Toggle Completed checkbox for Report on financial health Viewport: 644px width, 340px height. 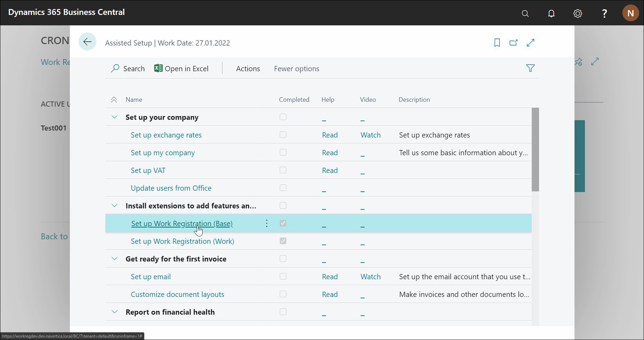(283, 312)
